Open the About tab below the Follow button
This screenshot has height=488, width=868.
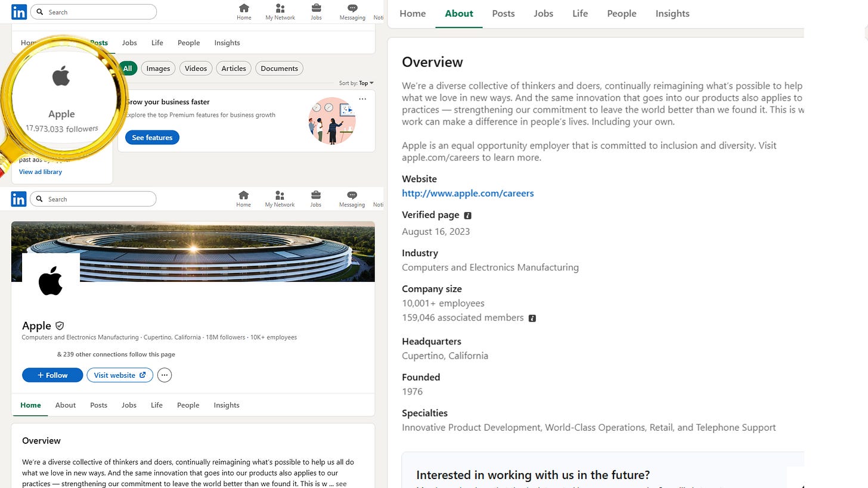click(66, 405)
